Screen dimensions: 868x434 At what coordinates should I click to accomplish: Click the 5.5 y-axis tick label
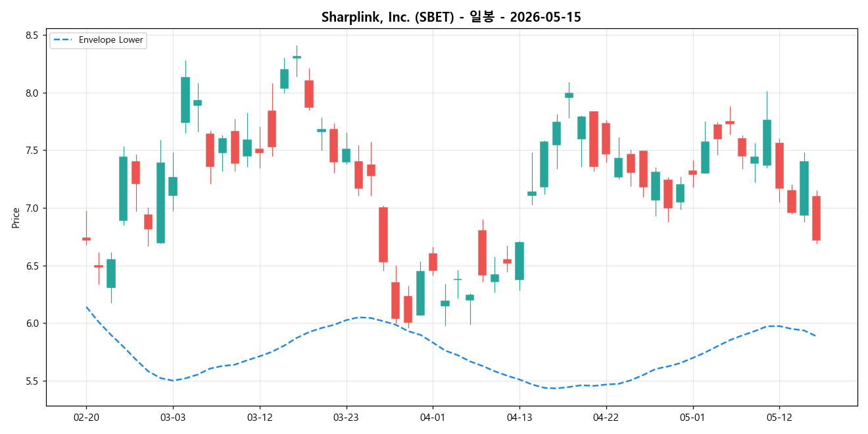coord(32,381)
